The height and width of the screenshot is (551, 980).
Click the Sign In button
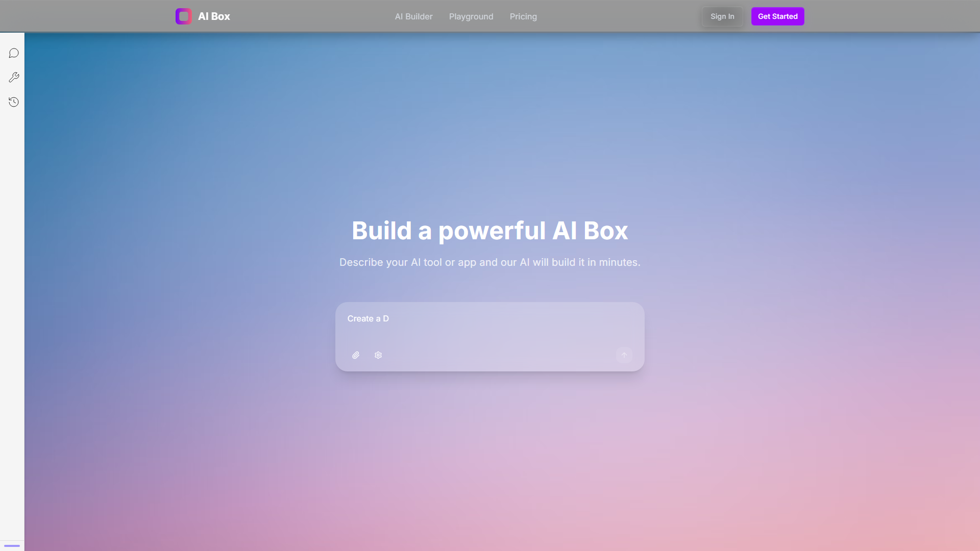(722, 16)
